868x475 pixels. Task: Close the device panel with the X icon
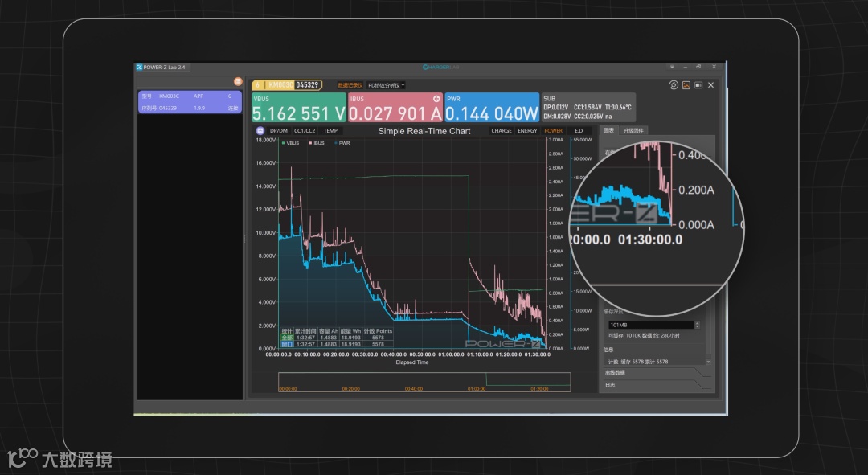[710, 84]
